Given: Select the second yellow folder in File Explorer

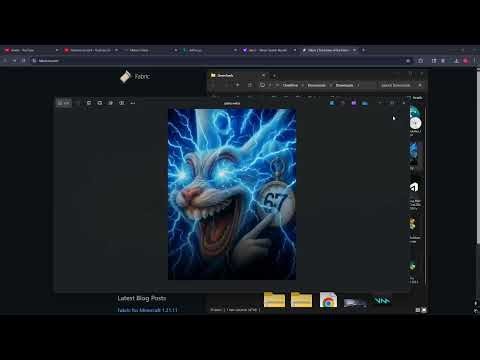Looking at the screenshot, I should tap(301, 300).
